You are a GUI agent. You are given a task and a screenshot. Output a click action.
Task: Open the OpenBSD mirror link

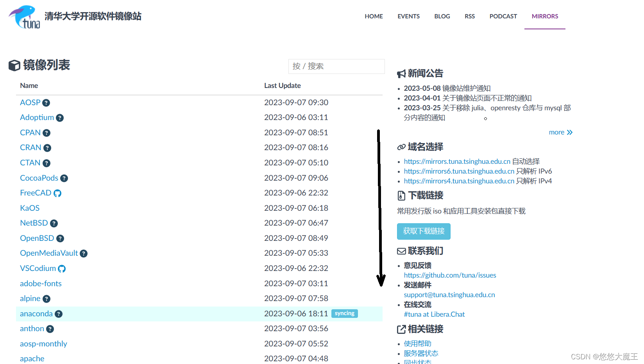pos(37,238)
